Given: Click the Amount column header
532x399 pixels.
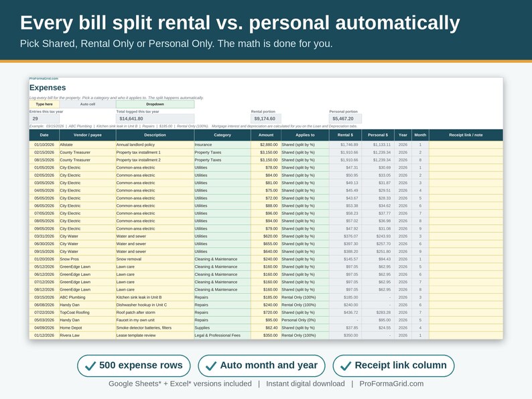Looking at the screenshot, I should 266,135.
